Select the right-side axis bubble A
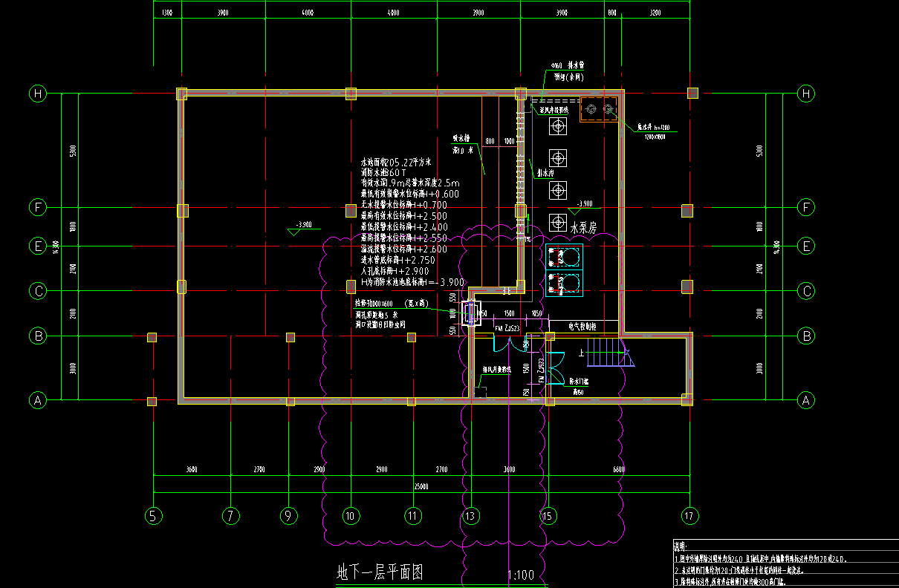899x588 pixels. [805, 400]
